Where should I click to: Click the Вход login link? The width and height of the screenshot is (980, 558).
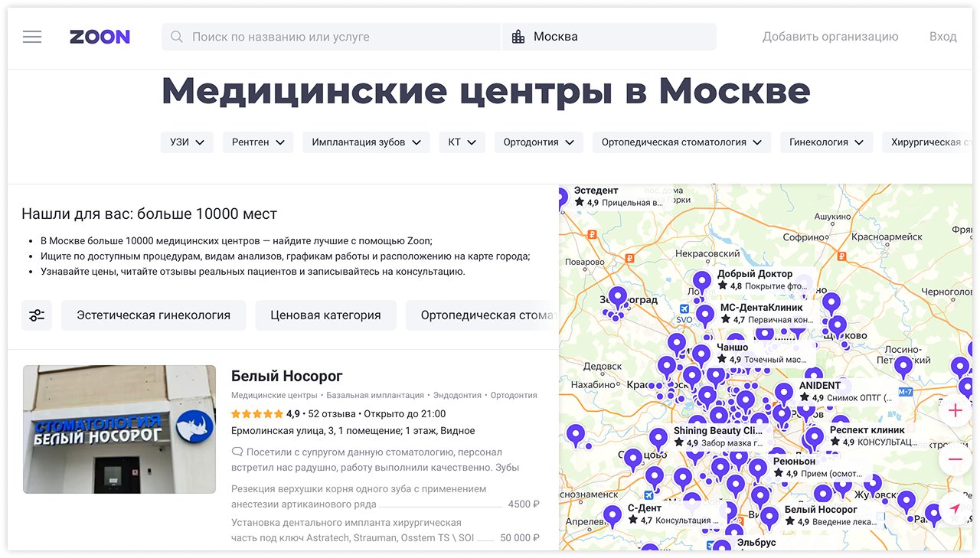pos(942,37)
